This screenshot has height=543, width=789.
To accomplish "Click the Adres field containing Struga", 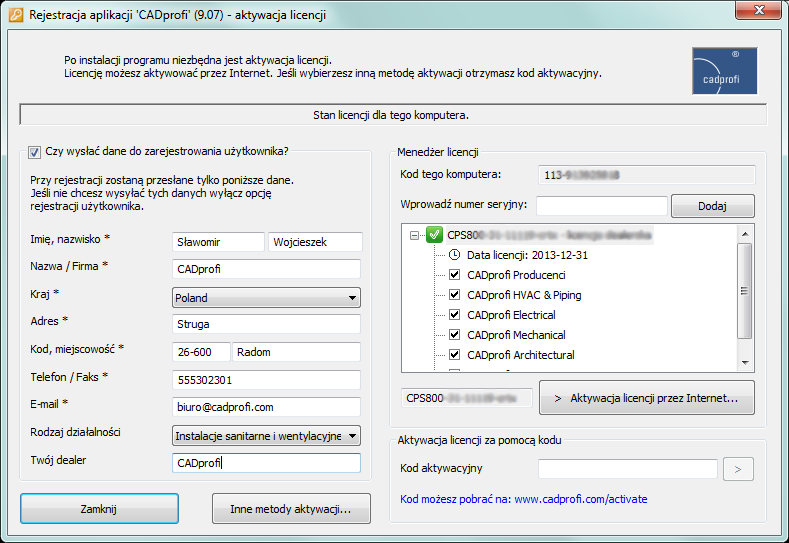I will click(x=266, y=324).
